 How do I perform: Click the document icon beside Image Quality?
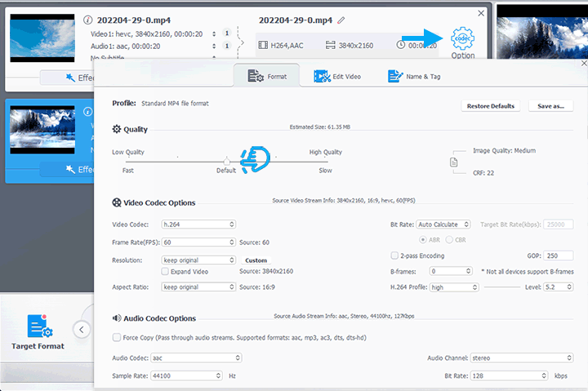[454, 162]
